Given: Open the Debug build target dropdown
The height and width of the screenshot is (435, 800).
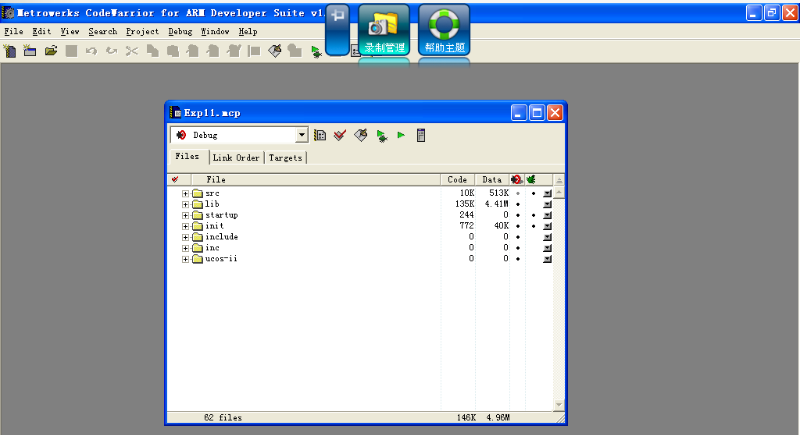Looking at the screenshot, I should point(302,135).
